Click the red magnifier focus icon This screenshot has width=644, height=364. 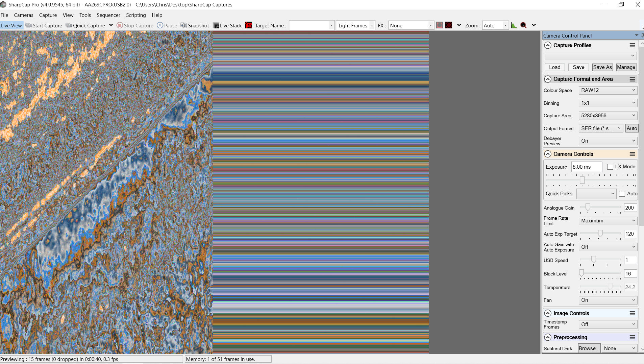pos(524,25)
